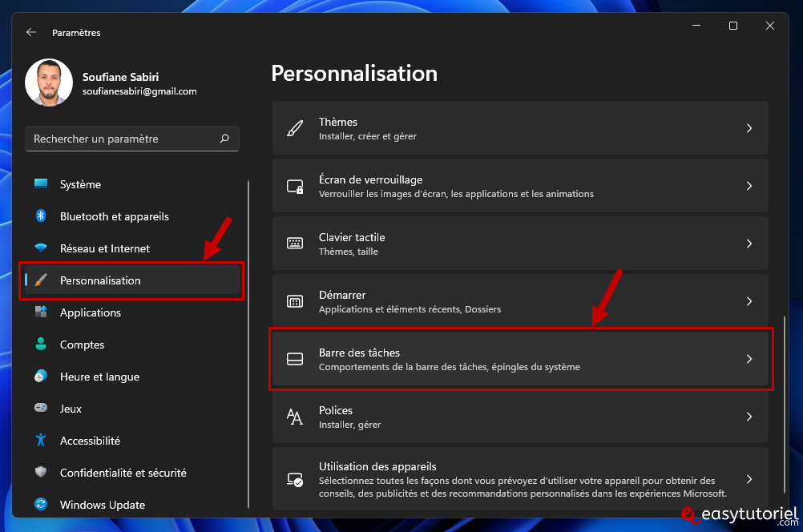Expand the Utilisation des appareils chevron
This screenshot has height=532, width=803.
749,479
